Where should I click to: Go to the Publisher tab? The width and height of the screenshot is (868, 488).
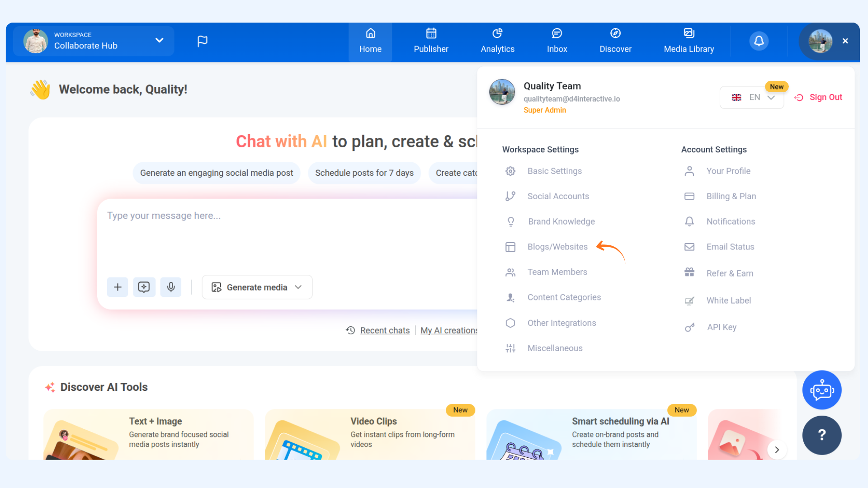pyautogui.click(x=431, y=41)
